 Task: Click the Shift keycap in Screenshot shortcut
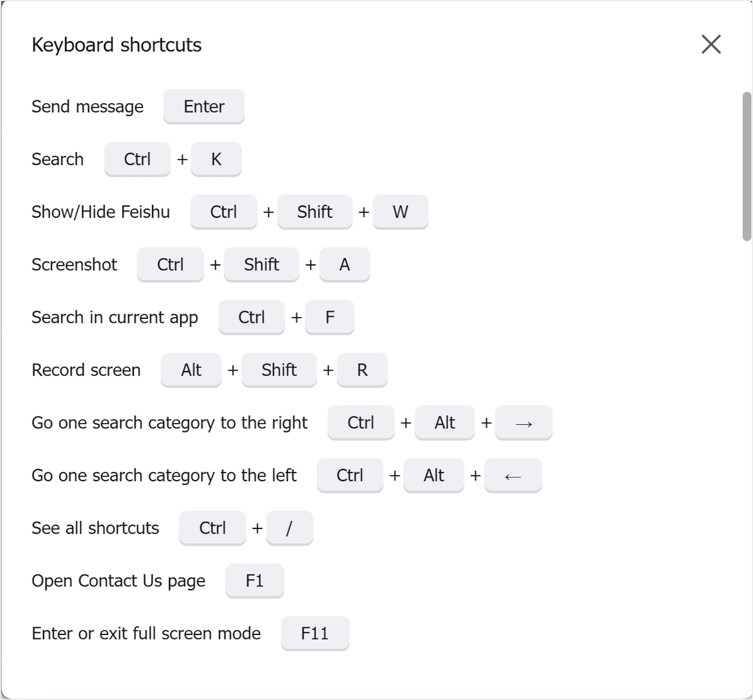tap(261, 265)
